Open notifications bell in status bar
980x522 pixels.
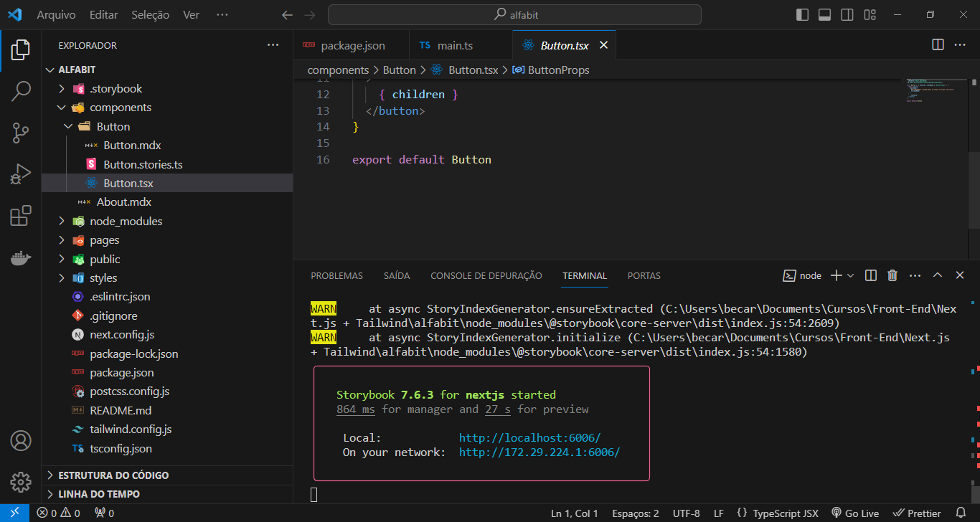[x=961, y=513]
